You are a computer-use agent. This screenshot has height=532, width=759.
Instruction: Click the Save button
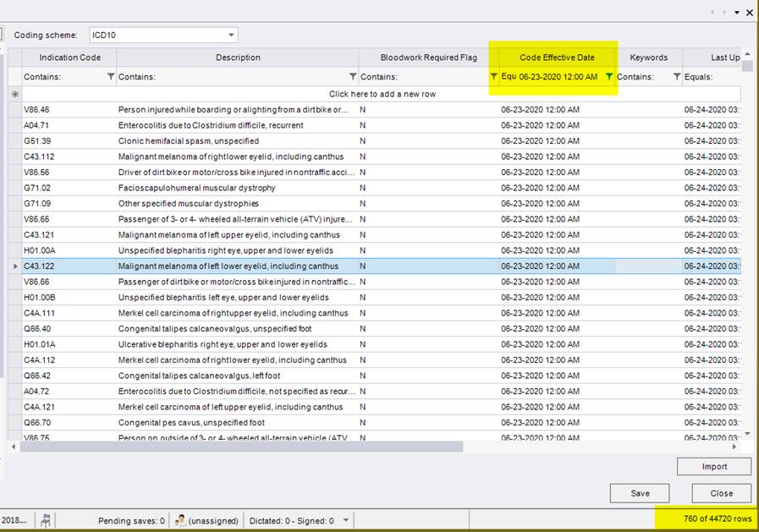pos(640,493)
